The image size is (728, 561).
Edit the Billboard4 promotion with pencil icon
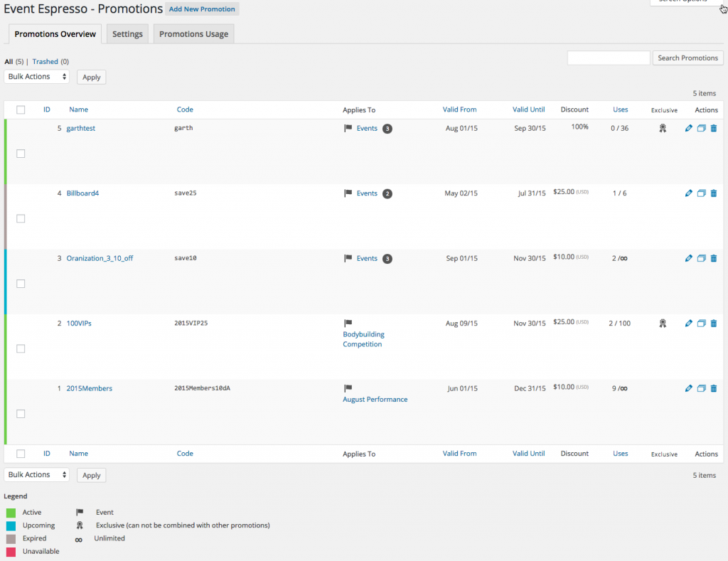click(x=688, y=193)
